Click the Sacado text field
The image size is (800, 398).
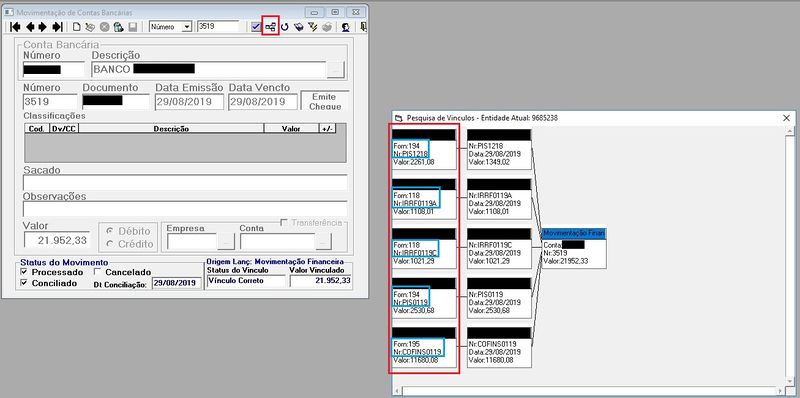[185, 182]
